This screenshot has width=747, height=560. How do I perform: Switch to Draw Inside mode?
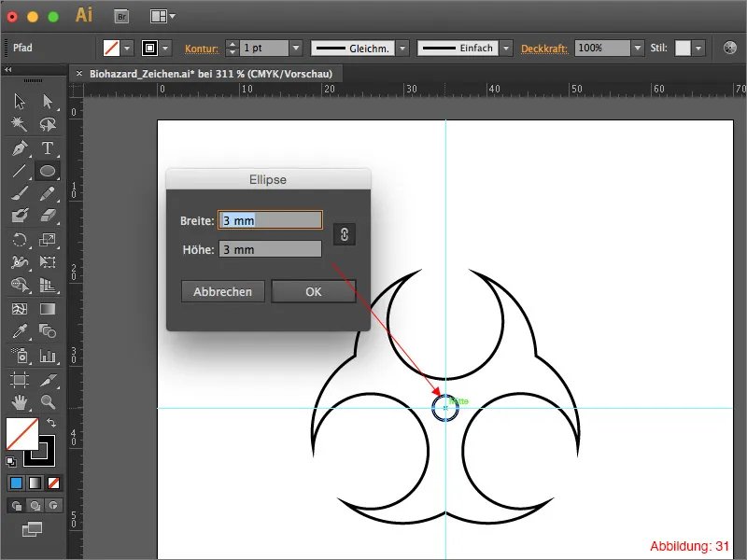[x=53, y=505]
